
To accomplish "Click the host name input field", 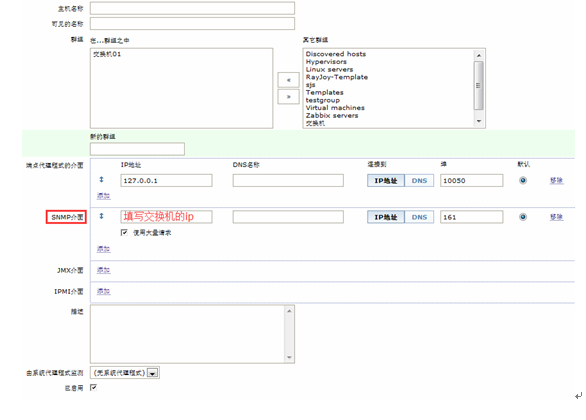I will (x=192, y=8).
